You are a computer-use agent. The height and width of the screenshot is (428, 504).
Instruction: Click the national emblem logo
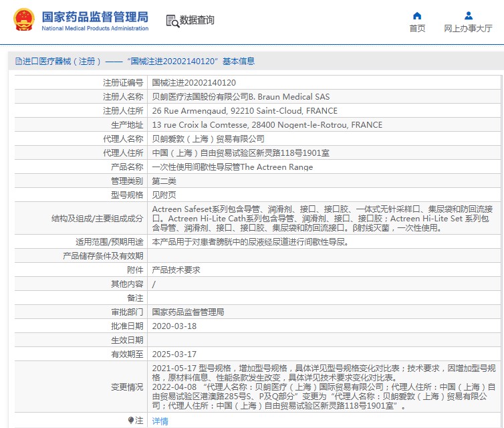click(x=24, y=20)
